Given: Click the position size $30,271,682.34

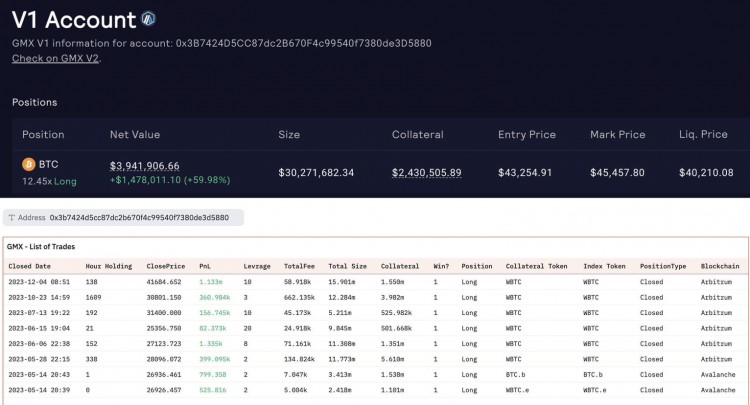Looking at the screenshot, I should point(316,173).
